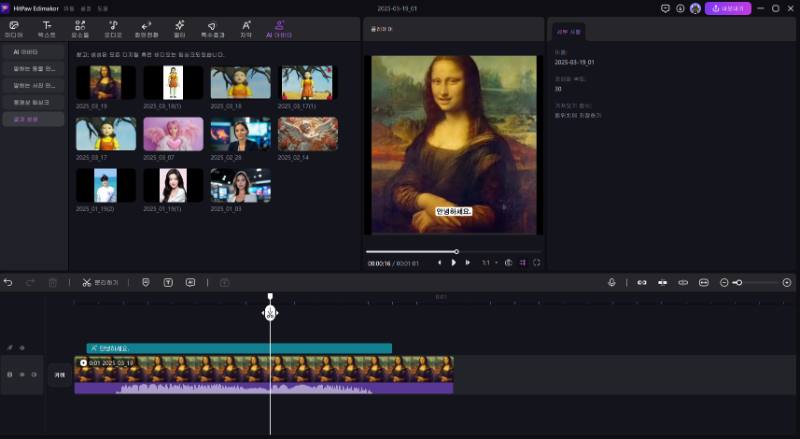Viewport: 800px width, 439px height.
Task: Click the trash Delete icon in the timeline toolbar
Action: 53,282
